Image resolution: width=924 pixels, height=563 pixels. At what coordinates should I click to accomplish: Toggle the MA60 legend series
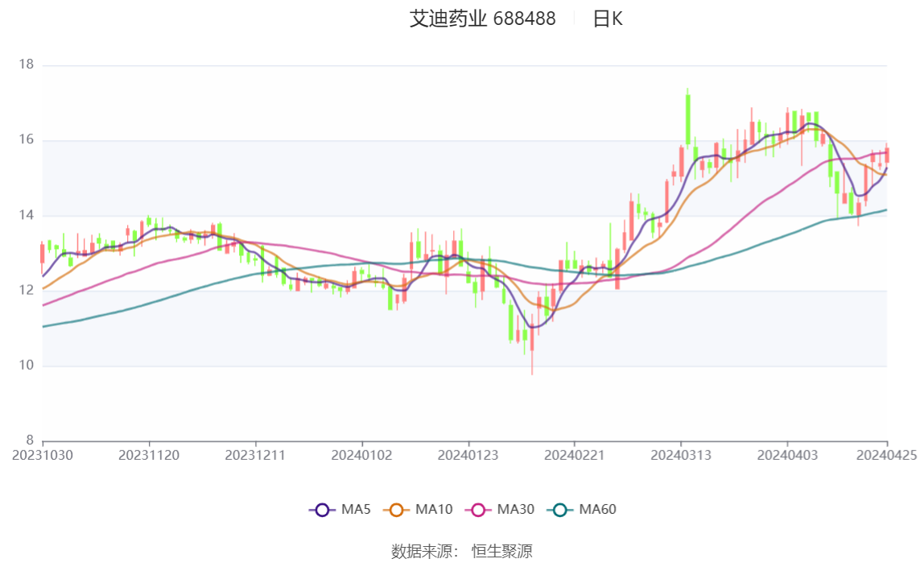[x=582, y=509]
